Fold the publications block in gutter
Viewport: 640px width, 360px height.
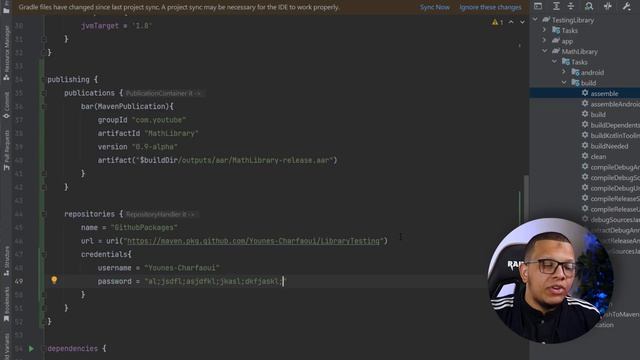(44, 93)
